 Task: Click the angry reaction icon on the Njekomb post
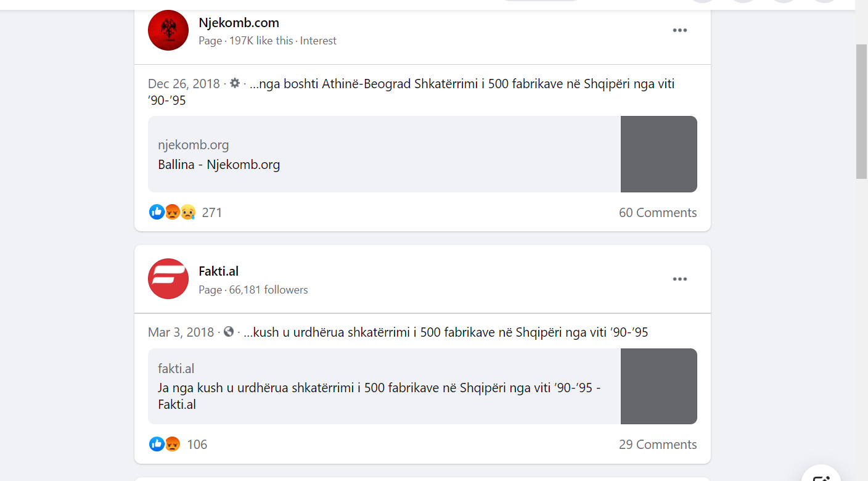coord(172,212)
